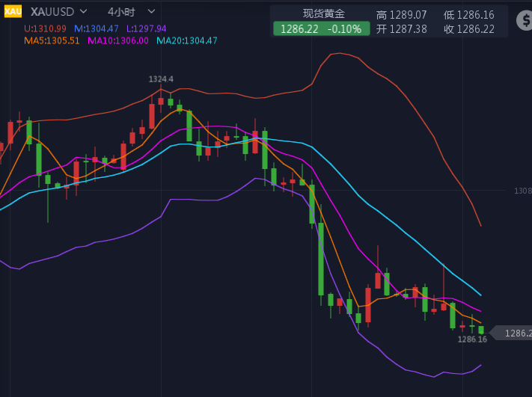Select the L:1297.94 lower band value

pyautogui.click(x=146, y=29)
